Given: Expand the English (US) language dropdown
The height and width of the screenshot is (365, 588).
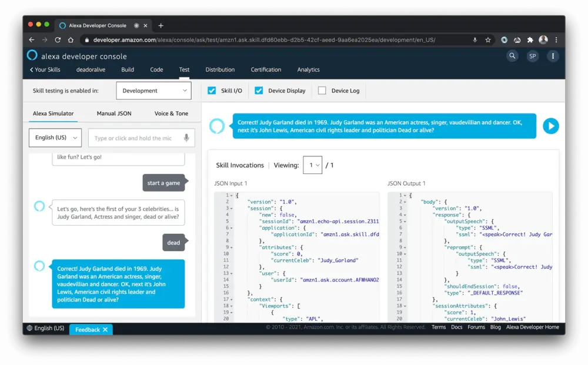Looking at the screenshot, I should [x=55, y=138].
